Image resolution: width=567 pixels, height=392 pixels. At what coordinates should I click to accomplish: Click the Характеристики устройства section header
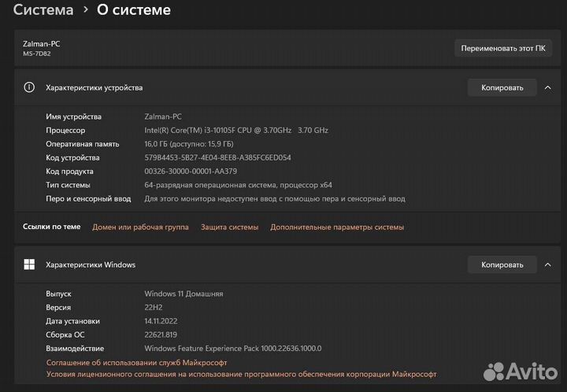[x=94, y=87]
